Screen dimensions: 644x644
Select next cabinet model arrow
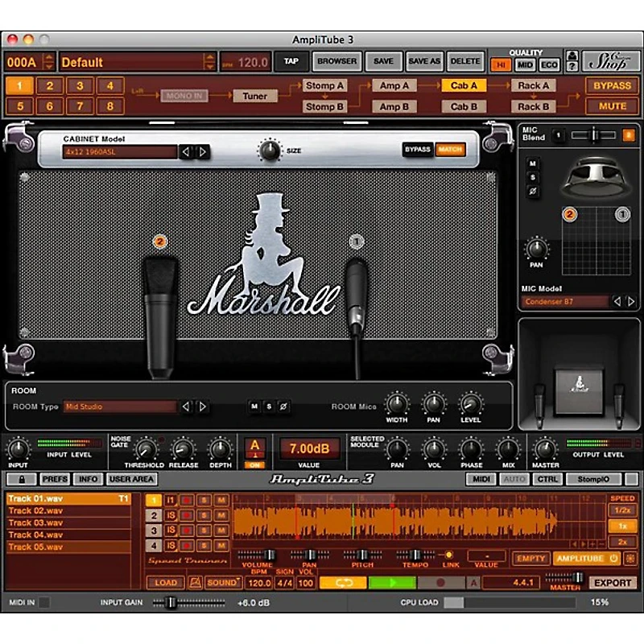point(203,151)
